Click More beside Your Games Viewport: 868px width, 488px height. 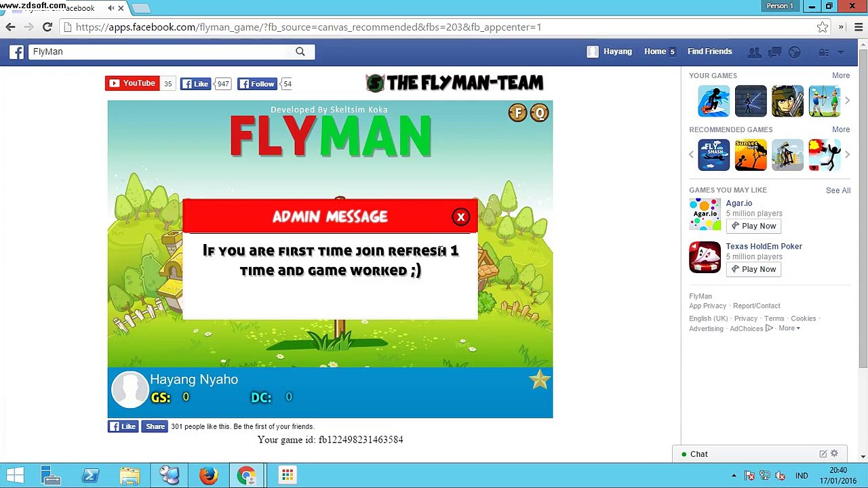[x=841, y=76]
